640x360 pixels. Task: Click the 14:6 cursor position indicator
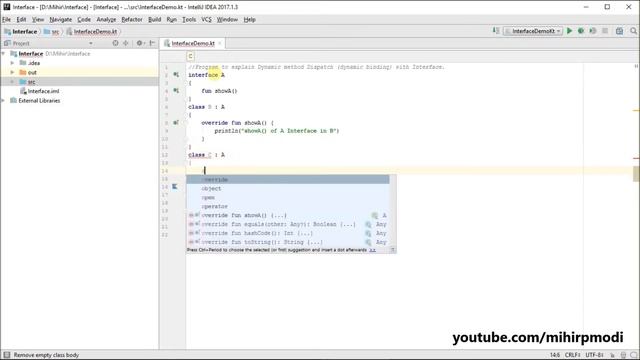tap(555, 355)
